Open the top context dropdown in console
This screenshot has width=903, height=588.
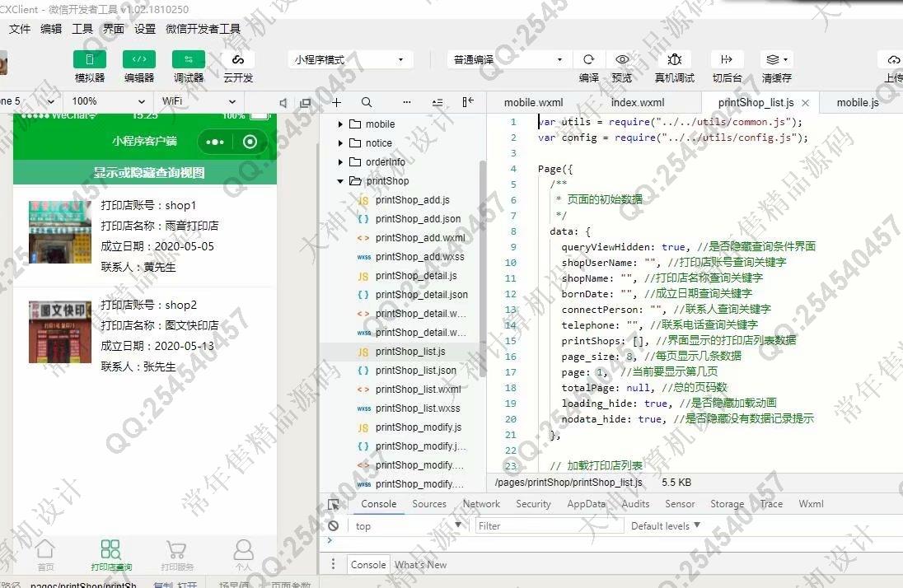click(408, 525)
